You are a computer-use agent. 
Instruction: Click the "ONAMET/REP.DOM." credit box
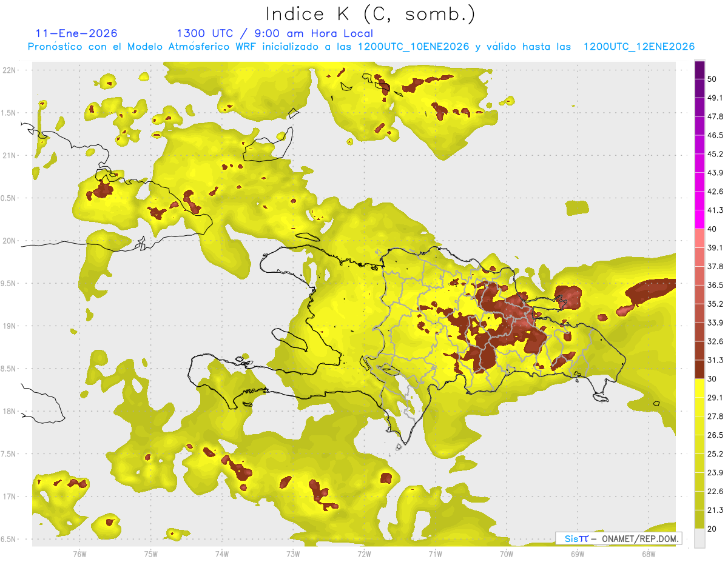tap(618, 538)
